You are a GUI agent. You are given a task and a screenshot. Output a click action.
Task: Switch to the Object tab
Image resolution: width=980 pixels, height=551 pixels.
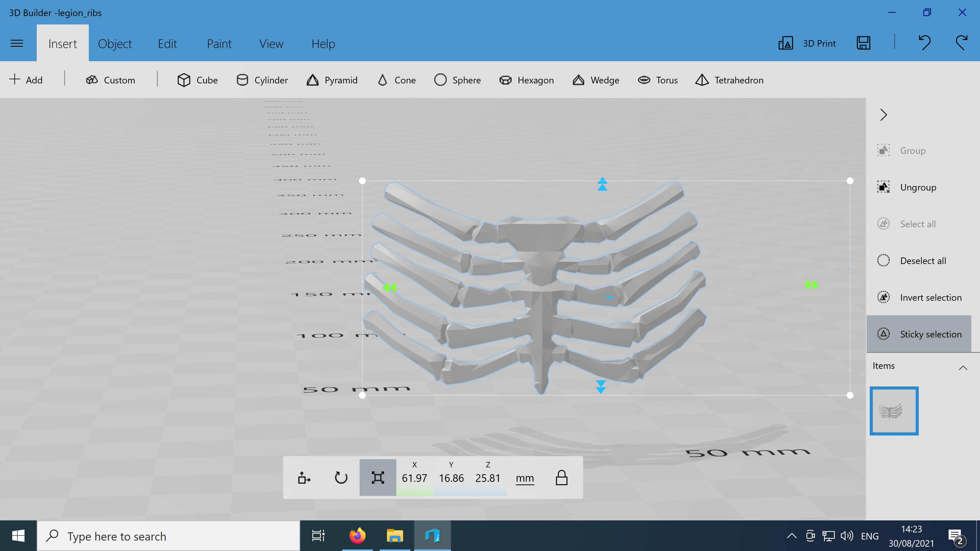point(115,43)
